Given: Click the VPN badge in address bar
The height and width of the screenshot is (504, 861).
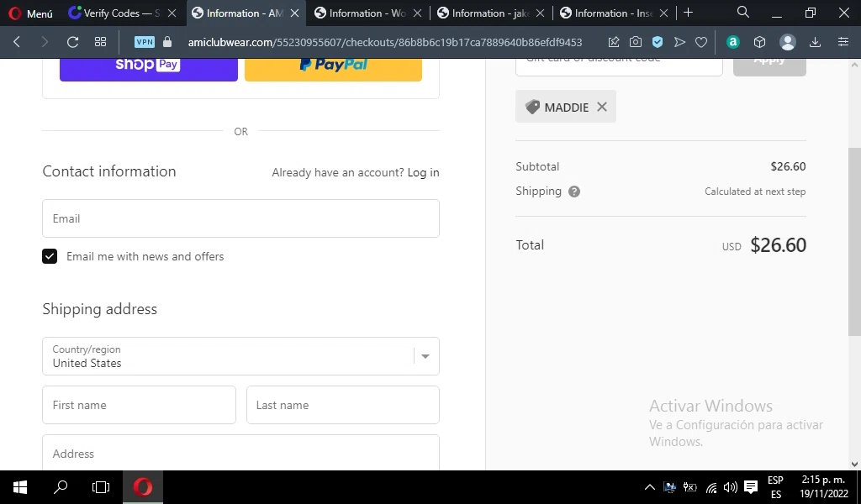Looking at the screenshot, I should pos(145,42).
